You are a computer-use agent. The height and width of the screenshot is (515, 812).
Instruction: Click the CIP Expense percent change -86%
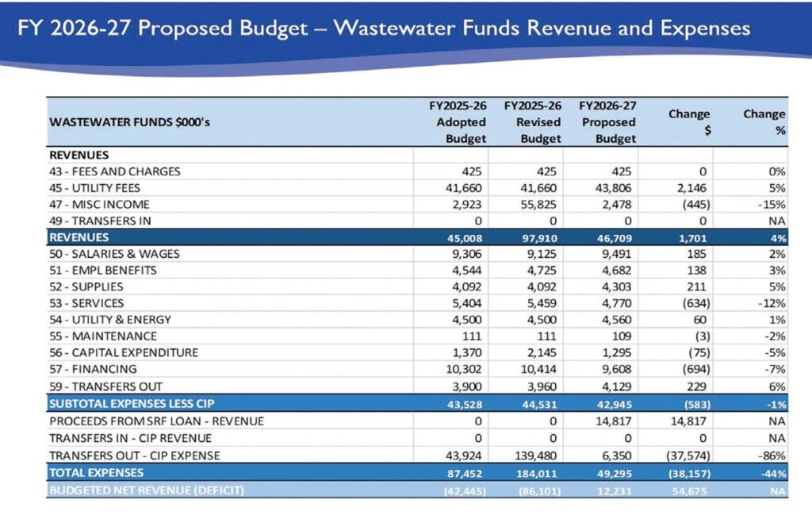[x=772, y=456]
